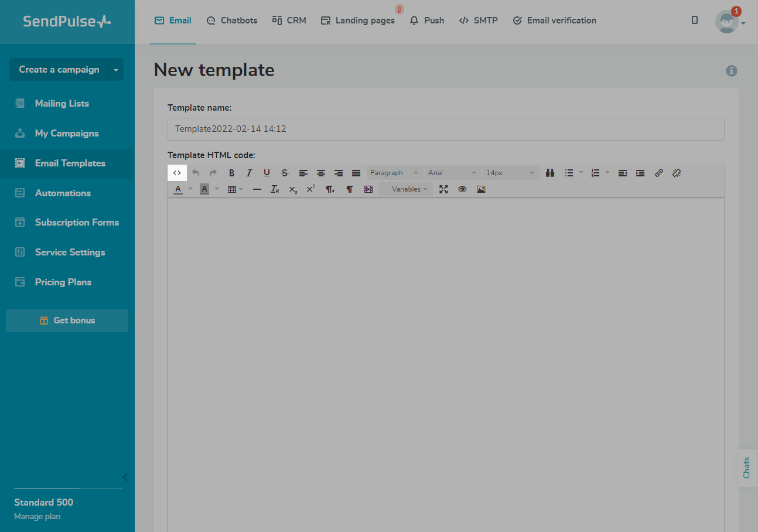Open the Chatbots tab
The height and width of the screenshot is (532, 758).
232,21
